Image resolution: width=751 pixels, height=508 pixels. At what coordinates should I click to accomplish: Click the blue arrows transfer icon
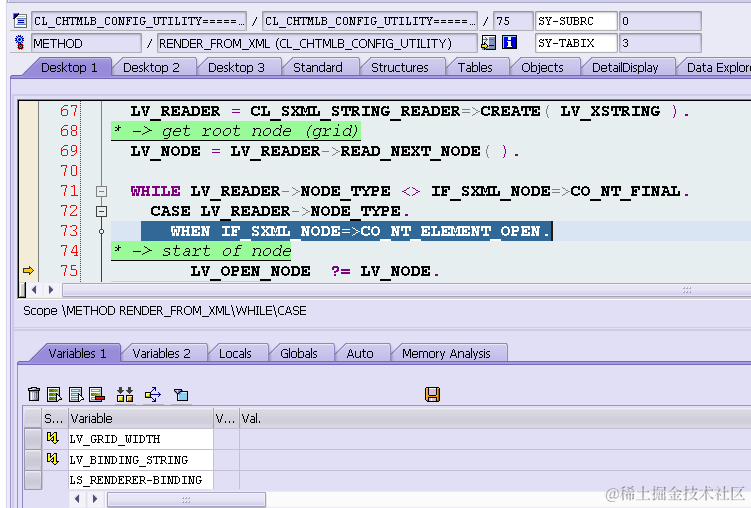pyautogui.click(x=153, y=395)
